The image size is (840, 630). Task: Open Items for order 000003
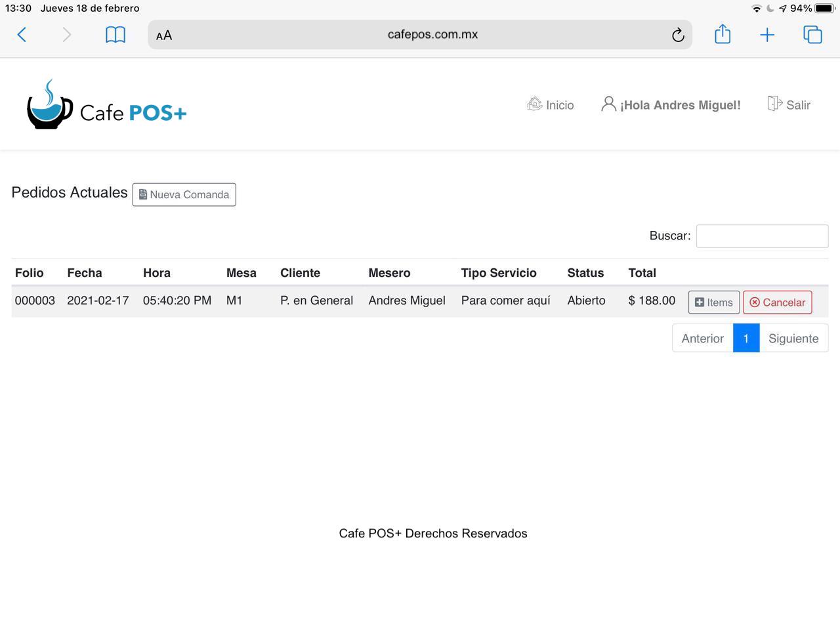coord(713,303)
